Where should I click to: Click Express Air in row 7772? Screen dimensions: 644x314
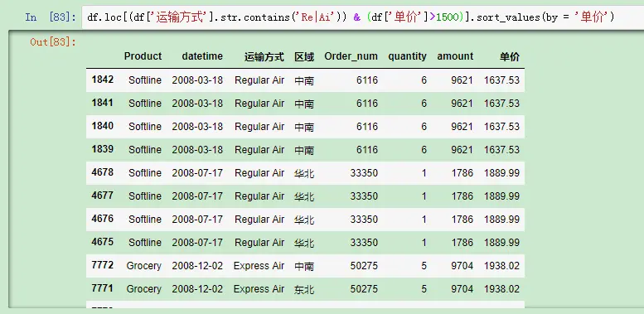point(259,266)
